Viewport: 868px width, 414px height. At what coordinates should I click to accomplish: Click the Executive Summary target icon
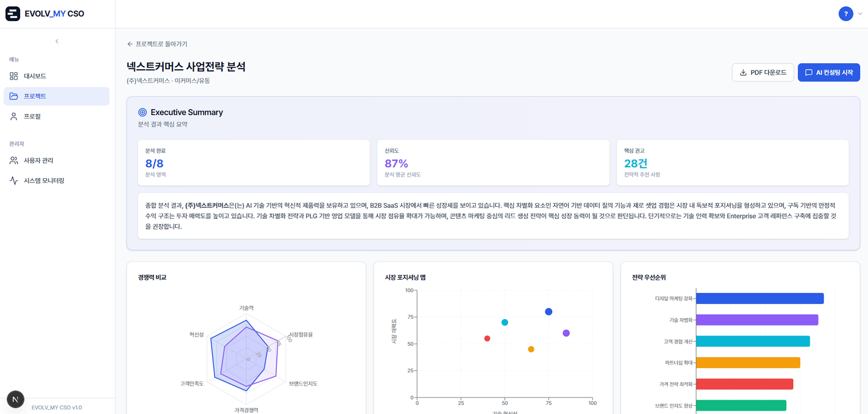(143, 112)
